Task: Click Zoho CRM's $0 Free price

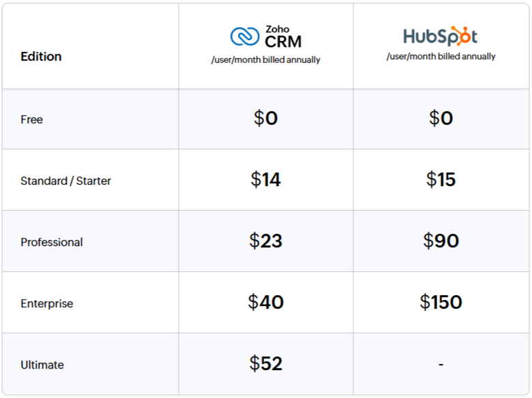Action: click(266, 118)
